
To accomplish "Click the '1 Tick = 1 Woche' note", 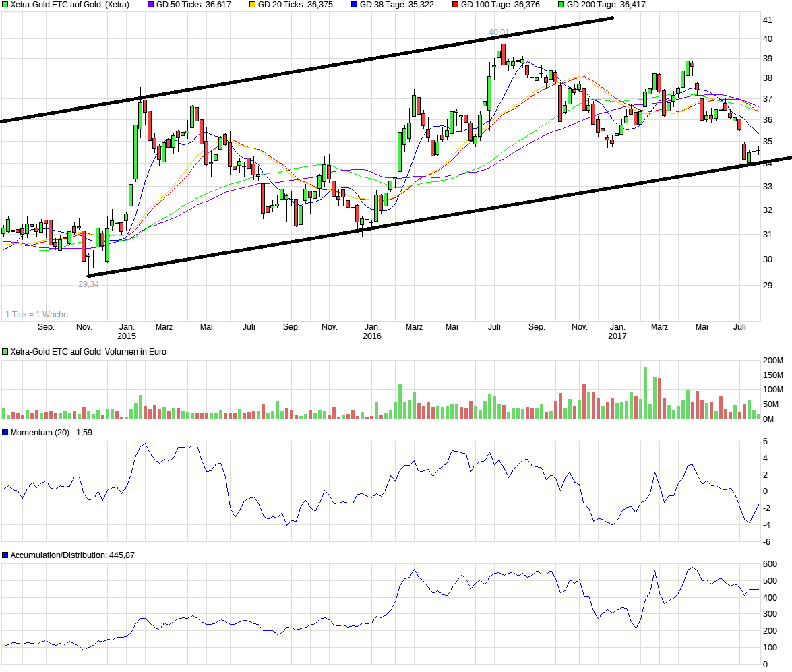I will click(36, 315).
